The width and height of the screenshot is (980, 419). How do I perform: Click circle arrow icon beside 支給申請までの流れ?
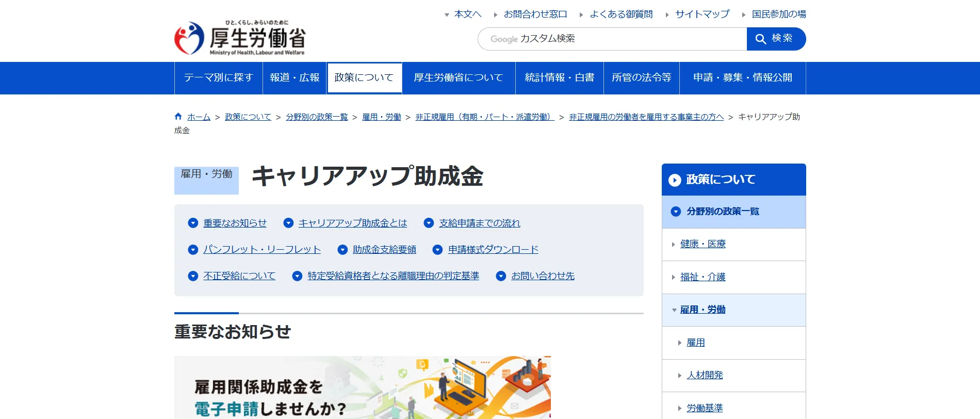click(x=429, y=223)
